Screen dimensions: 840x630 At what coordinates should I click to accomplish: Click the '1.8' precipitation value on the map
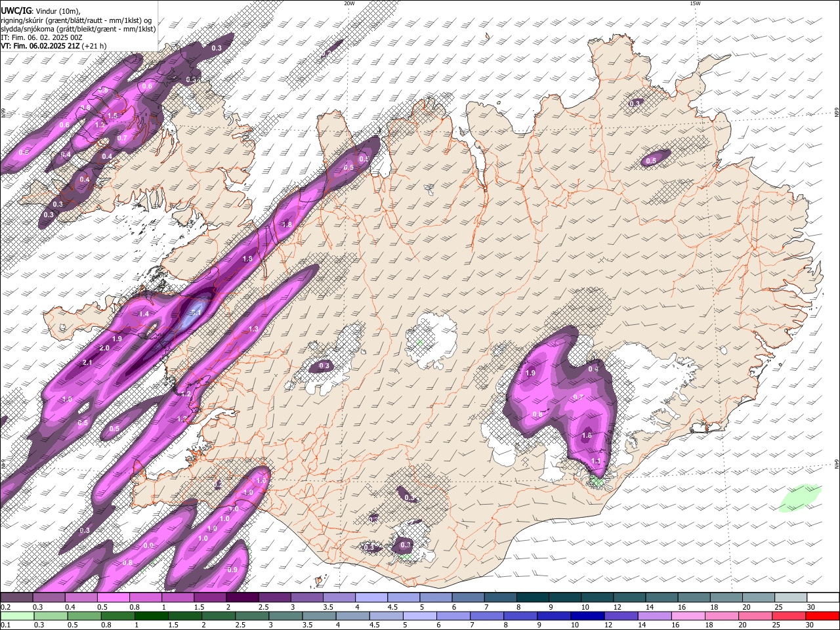[287, 224]
